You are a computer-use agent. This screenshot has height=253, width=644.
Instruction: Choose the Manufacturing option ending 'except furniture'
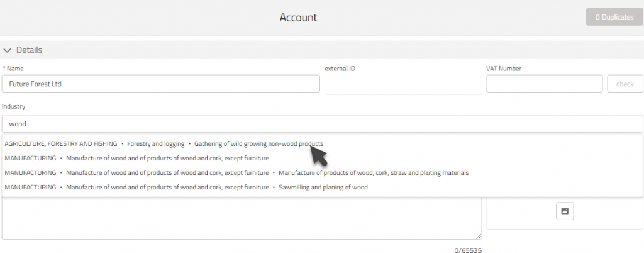tap(167, 158)
